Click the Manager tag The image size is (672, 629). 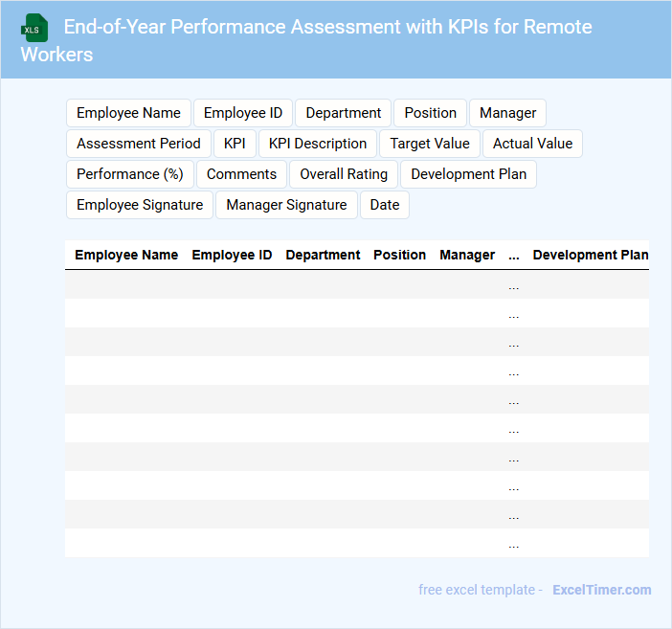tap(507, 113)
